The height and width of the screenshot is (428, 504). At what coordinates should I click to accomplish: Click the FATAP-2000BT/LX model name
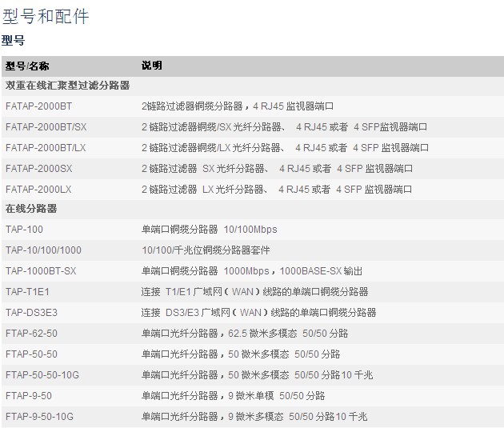[x=46, y=147]
